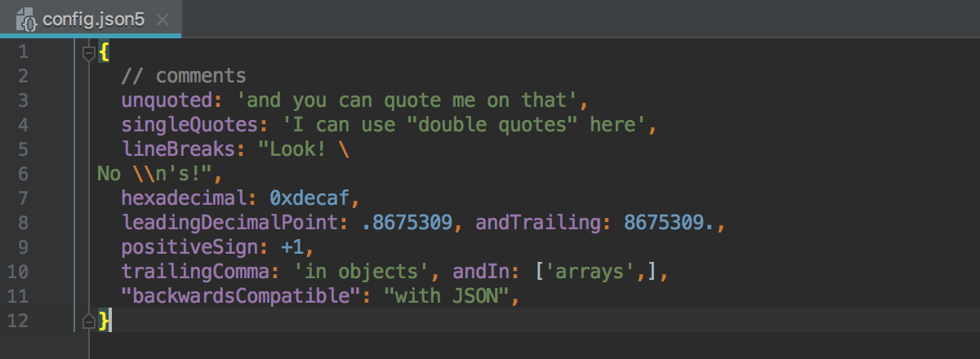
Task: Click the 'singleQuotes' property key
Action: [x=190, y=125]
